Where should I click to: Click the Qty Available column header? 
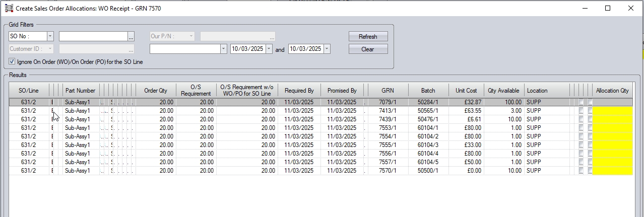pos(503,91)
